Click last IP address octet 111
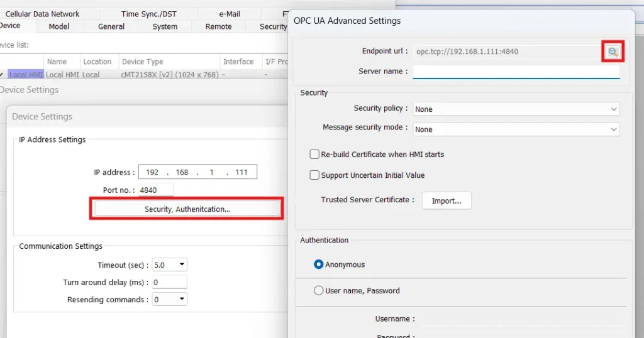This screenshot has height=338, width=644. click(241, 172)
